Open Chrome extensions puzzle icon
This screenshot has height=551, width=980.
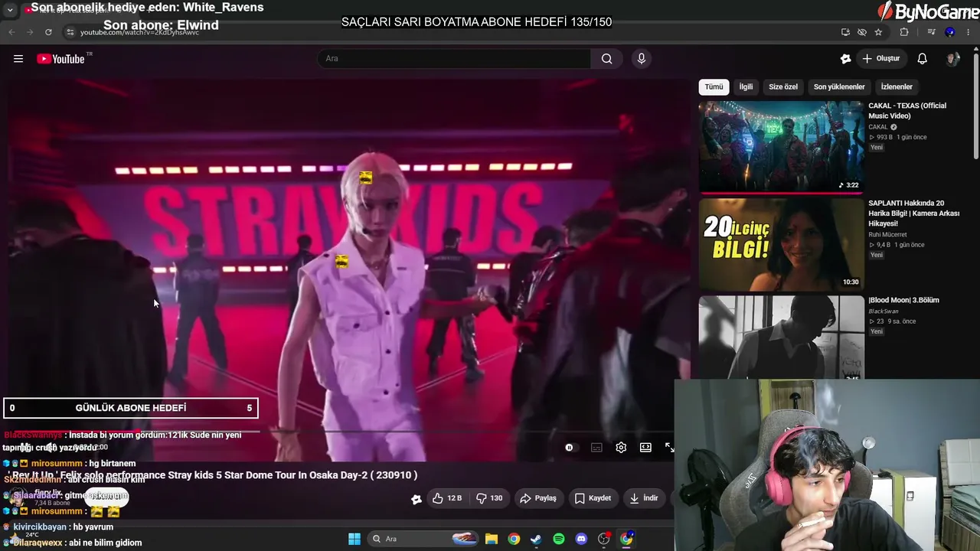click(x=904, y=32)
